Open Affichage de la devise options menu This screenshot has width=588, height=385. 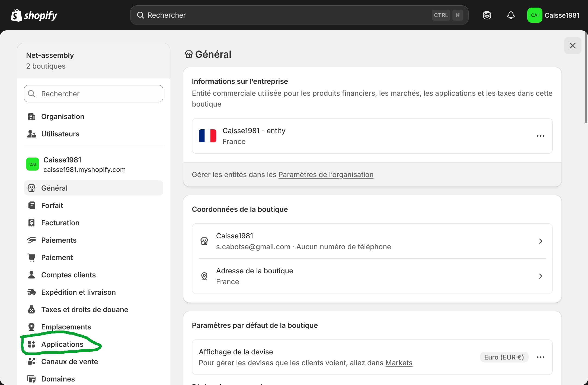pyautogui.click(x=541, y=357)
